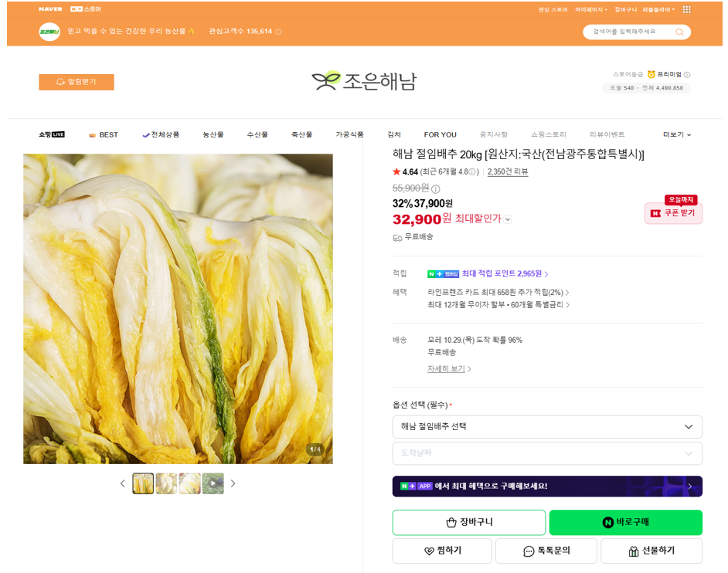Show previous product thumbnails with left arrow
Screen dimensions: 728x573
[x=123, y=483]
